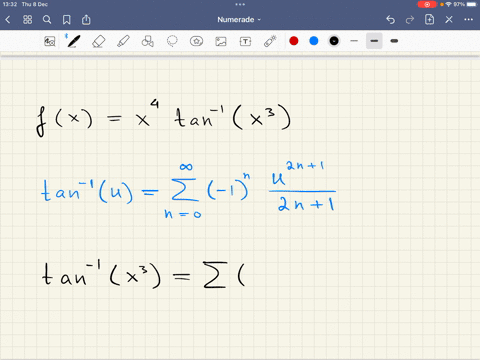
Task: Select the medium stroke width
Action: (374, 41)
